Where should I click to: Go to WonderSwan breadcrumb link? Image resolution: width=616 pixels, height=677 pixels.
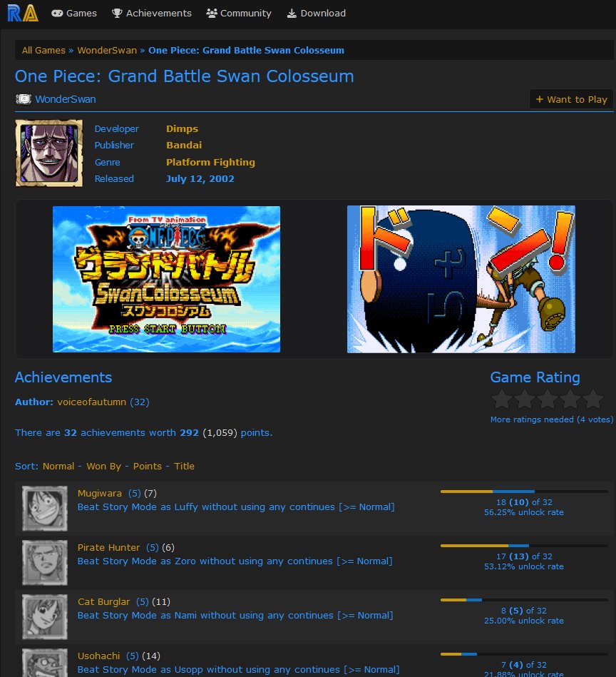point(107,50)
